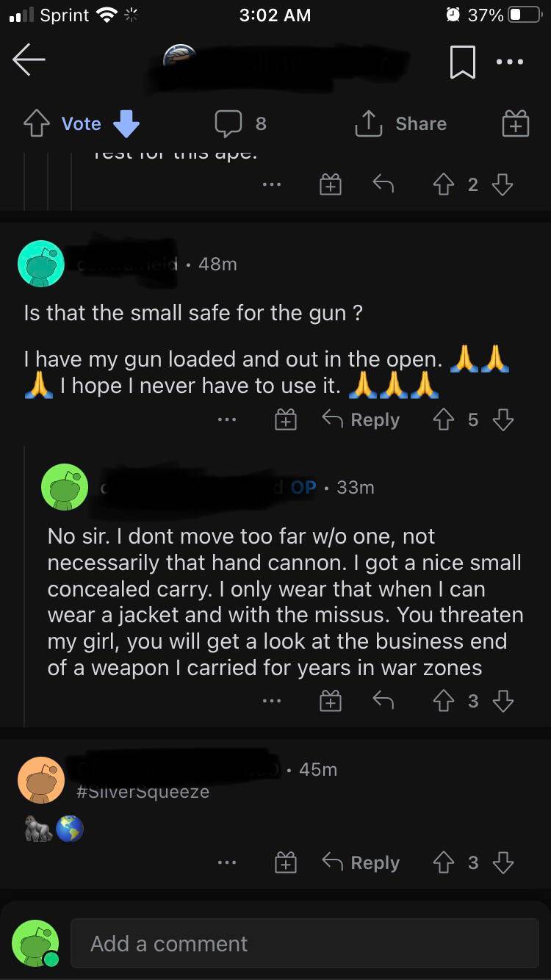Tap the Add a comment field
Screen dimensions: 551x980
click(x=304, y=943)
